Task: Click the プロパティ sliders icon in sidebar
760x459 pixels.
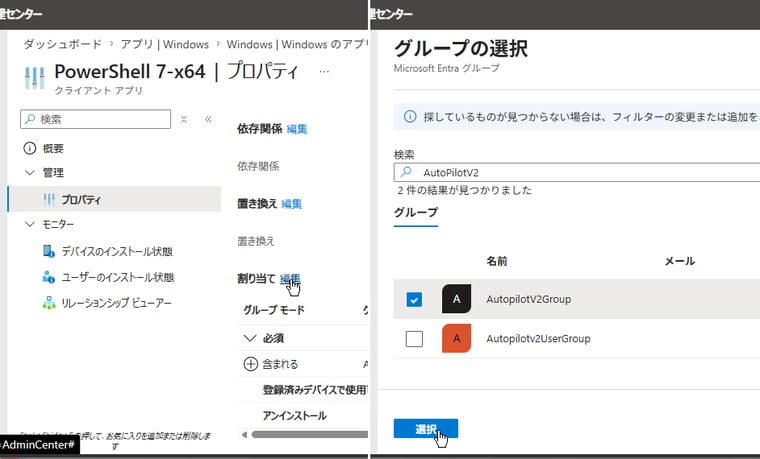Action: [49, 199]
